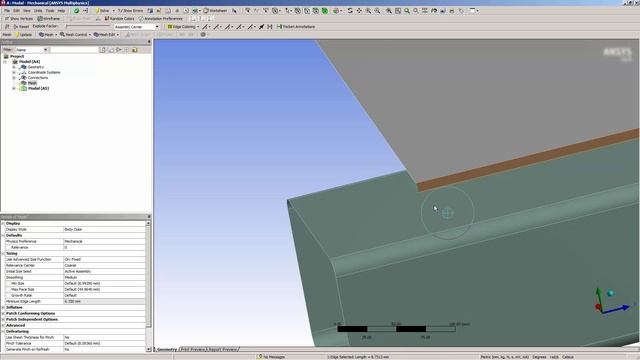Image resolution: width=640 pixels, height=360 pixels.
Task: Click the Coordinate Systems tree icon
Action: tap(24, 72)
